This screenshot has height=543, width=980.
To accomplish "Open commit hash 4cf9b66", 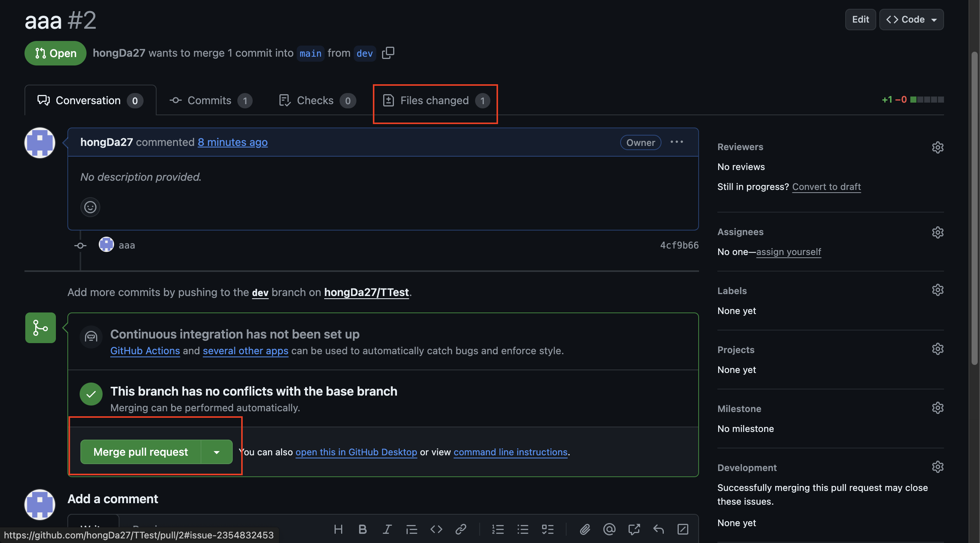I will pyautogui.click(x=679, y=245).
